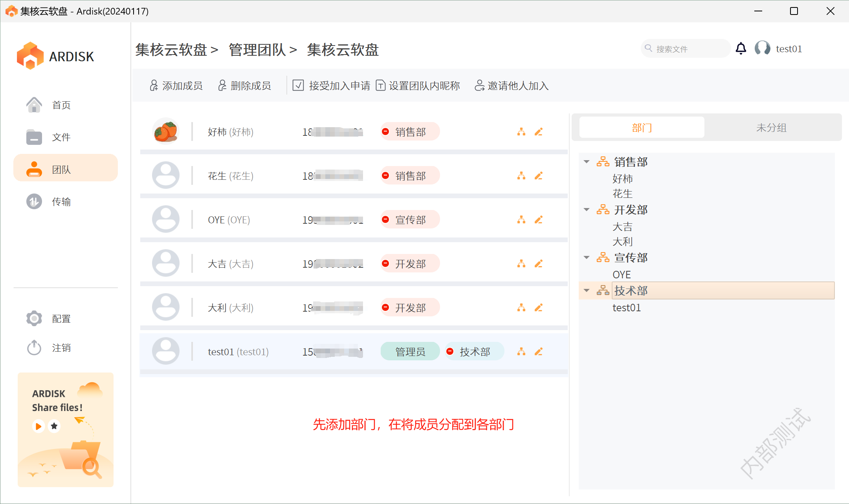Click 添加成员 add member button

176,86
